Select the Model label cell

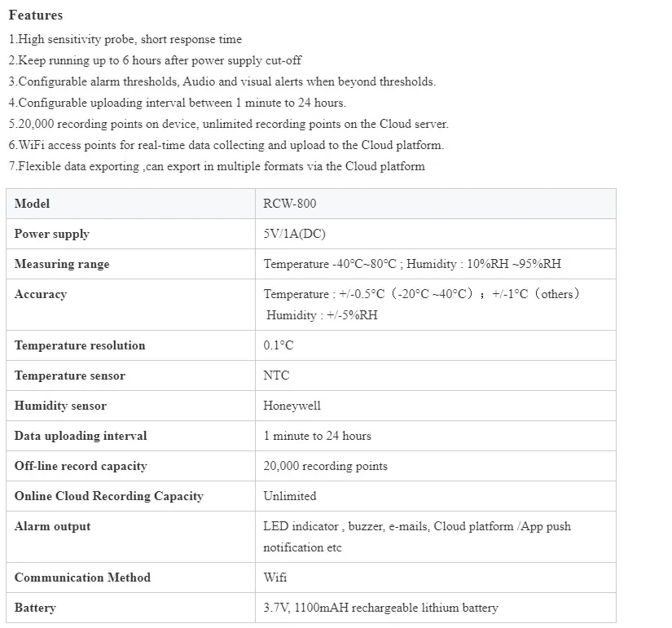pyautogui.click(x=32, y=204)
